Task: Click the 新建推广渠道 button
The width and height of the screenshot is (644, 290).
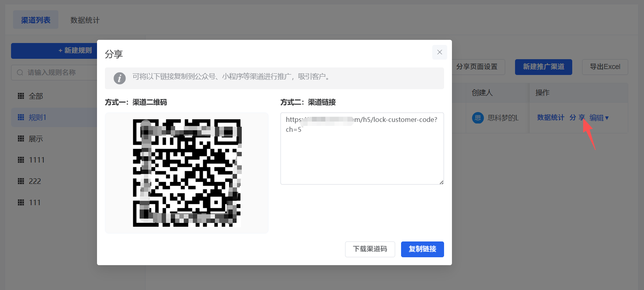Action: (543, 67)
